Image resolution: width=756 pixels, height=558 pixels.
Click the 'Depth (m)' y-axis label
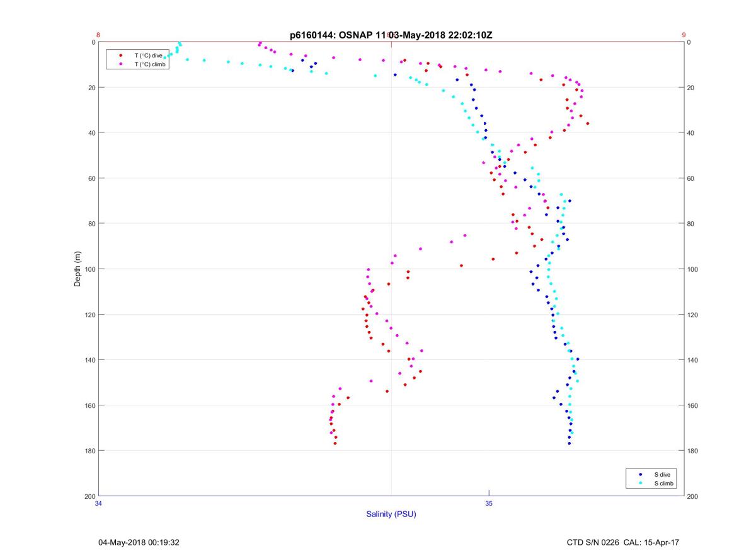77,269
